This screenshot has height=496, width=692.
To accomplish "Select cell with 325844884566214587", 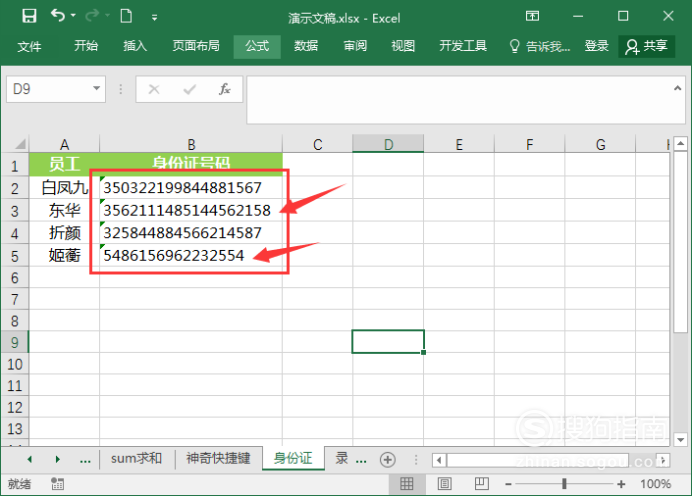I will click(x=191, y=233).
